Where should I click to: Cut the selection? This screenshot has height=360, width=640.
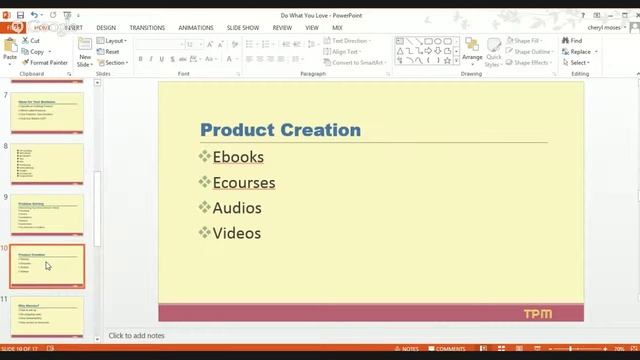coord(31,40)
